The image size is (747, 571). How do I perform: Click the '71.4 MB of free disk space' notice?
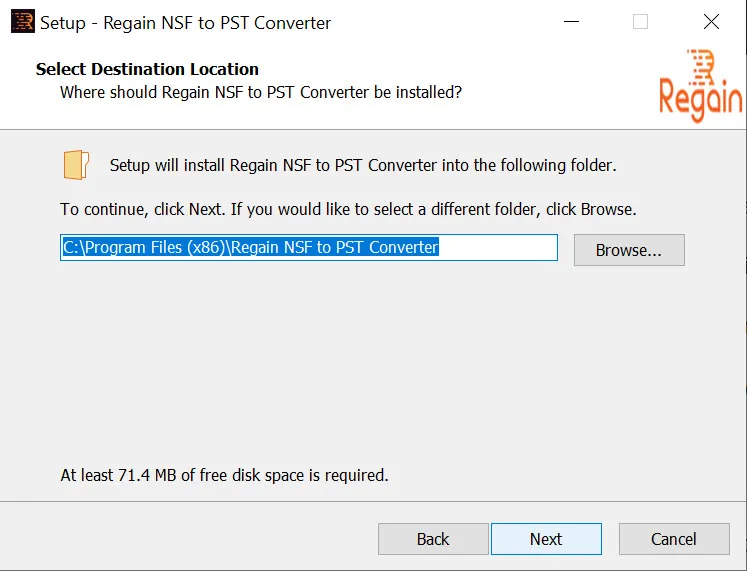pos(224,475)
